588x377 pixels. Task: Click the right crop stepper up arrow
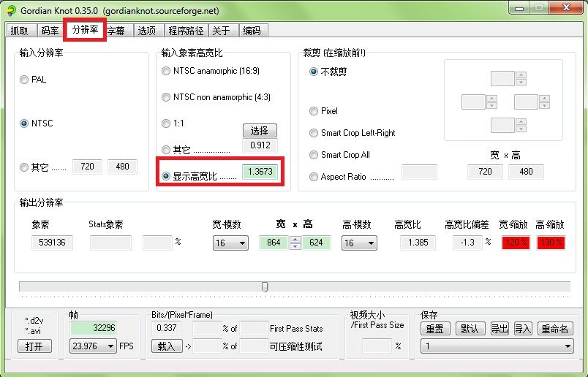coord(545,99)
